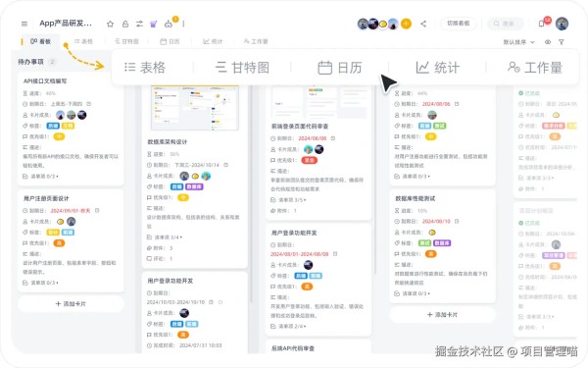Click the 待办事项 column header
Image resolution: width=588 pixels, height=368 pixels.
pyautogui.click(x=30, y=62)
